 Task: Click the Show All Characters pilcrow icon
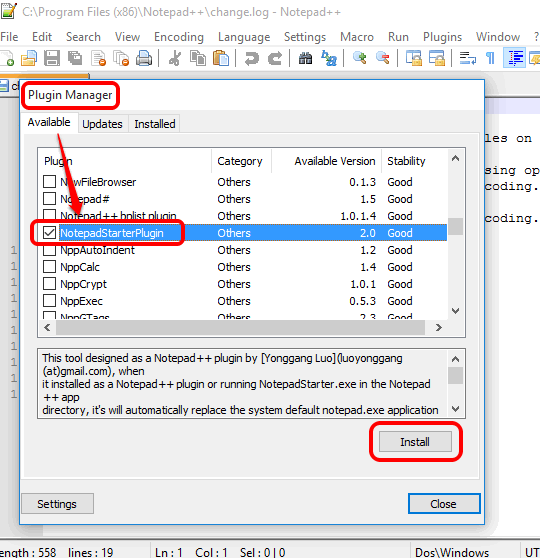pos(491,58)
